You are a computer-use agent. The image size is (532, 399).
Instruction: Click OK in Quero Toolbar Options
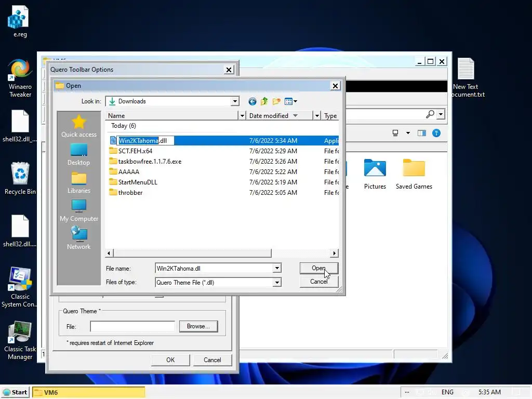[170, 360]
